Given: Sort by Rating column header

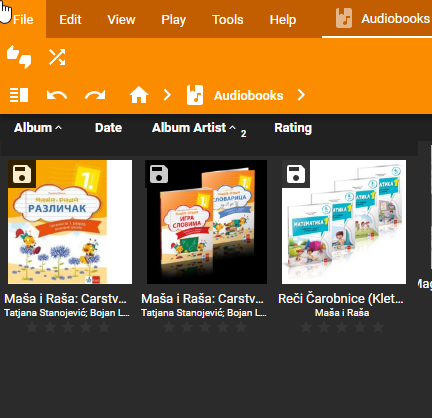Looking at the screenshot, I should tap(293, 128).
